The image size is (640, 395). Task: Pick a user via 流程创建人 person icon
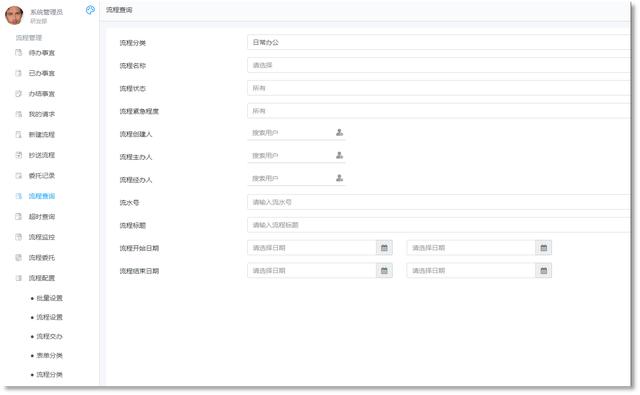pyautogui.click(x=339, y=132)
